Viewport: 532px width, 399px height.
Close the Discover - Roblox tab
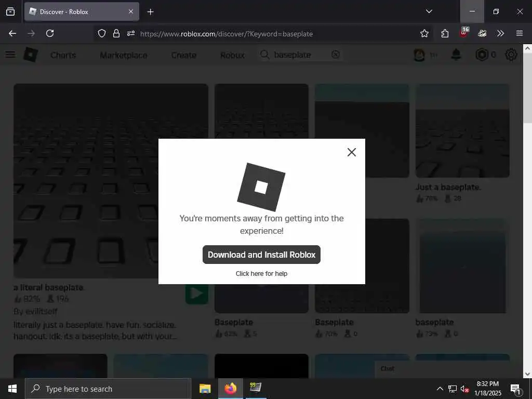(x=131, y=12)
